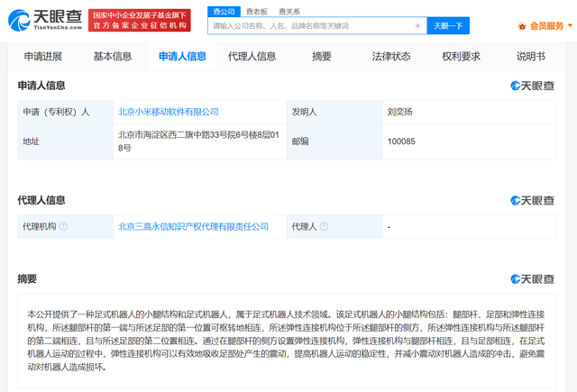
Task: Click the 发明人 label cell
Action: [x=334, y=112]
